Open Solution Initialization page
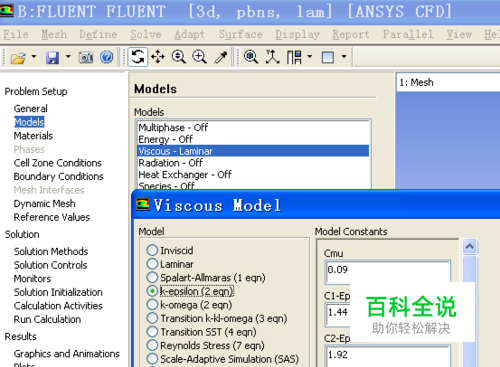This screenshot has width=500, height=367. pos(58,292)
